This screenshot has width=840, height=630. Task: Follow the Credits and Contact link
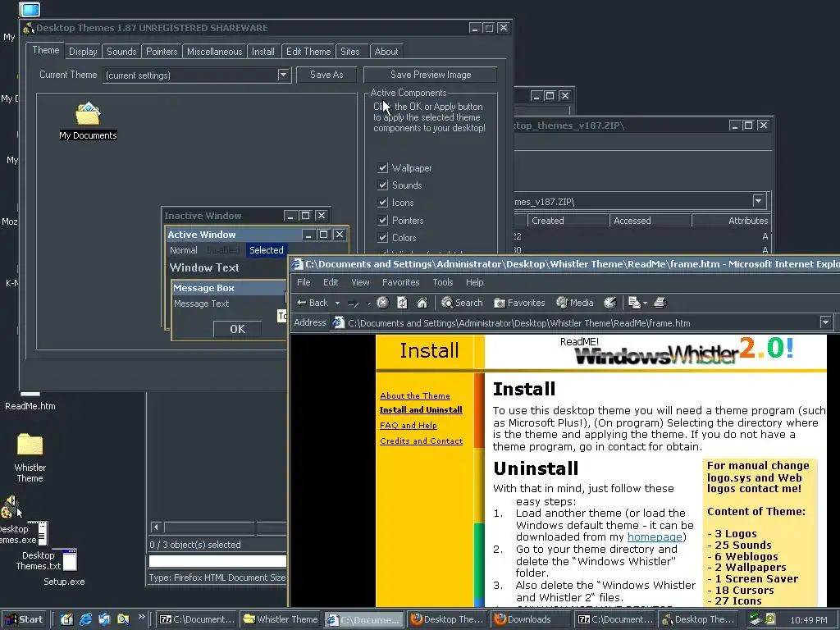click(421, 441)
